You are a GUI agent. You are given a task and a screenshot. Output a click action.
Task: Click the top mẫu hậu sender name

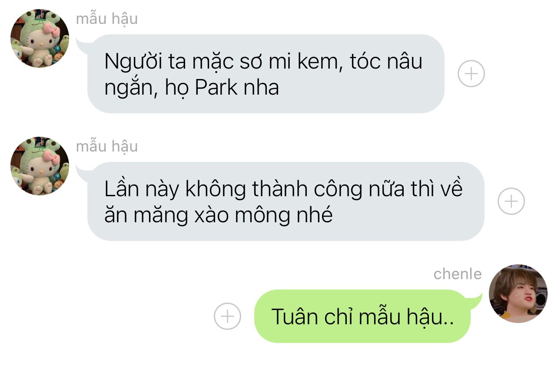[107, 19]
